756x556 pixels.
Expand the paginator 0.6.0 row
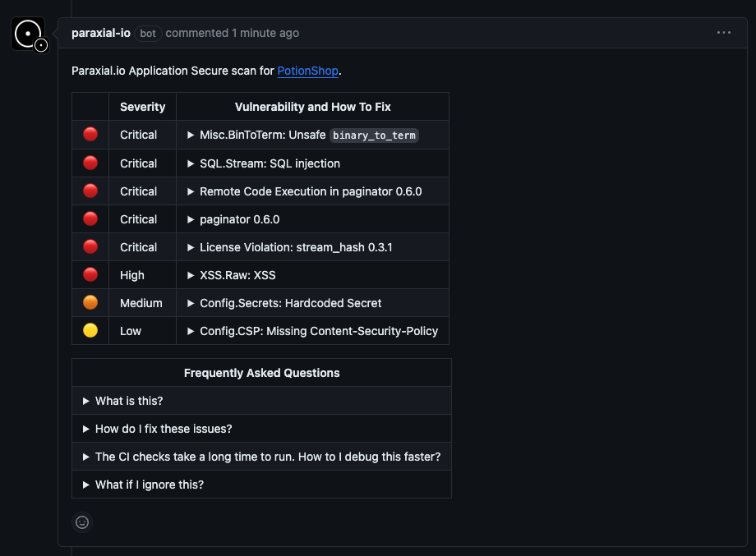[x=233, y=219]
